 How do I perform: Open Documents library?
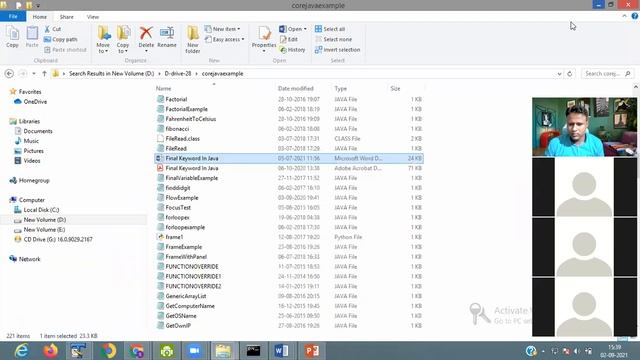[38, 131]
